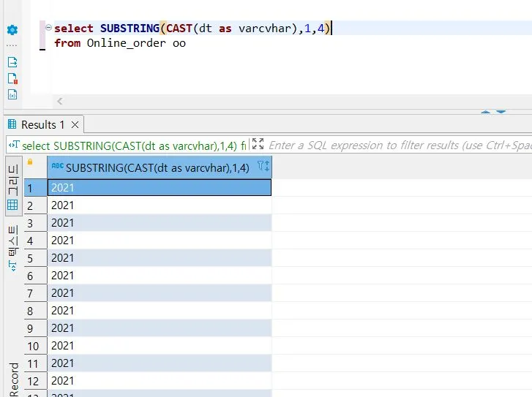Click the CAST keyword in the editor
Screen dimensions: 532x397
[179, 28]
